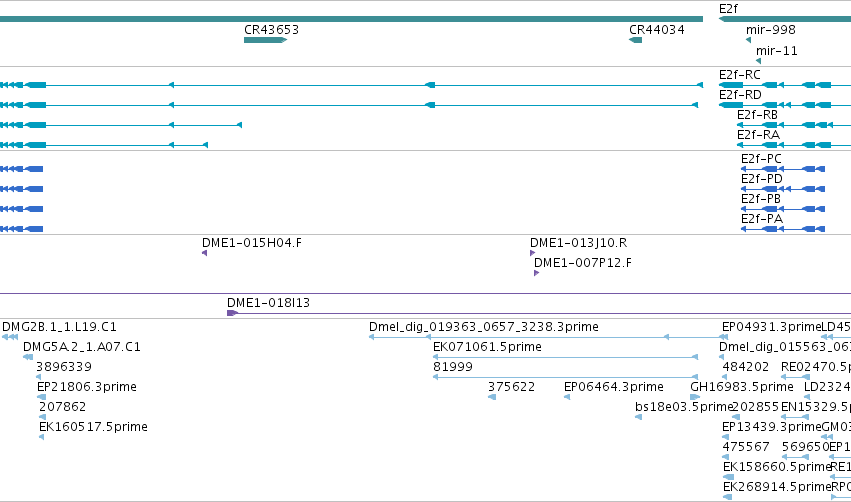Click the E2f-RC transcript label
The width and height of the screenshot is (851, 502).
740,75
